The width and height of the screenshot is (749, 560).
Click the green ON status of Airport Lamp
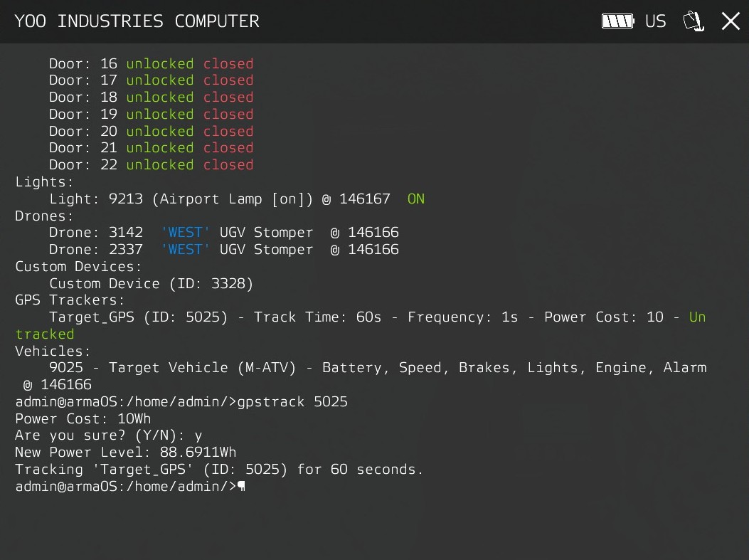pyautogui.click(x=415, y=199)
